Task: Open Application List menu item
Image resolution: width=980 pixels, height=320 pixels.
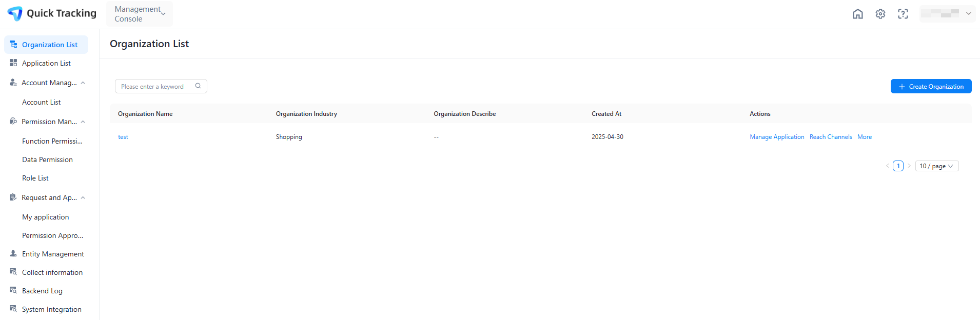Action: [x=46, y=63]
